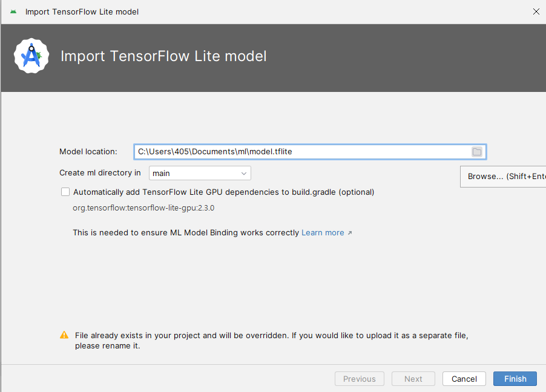This screenshot has width=546, height=392.
Task: Click the yellow warning triangle icon
Action: [64, 335]
